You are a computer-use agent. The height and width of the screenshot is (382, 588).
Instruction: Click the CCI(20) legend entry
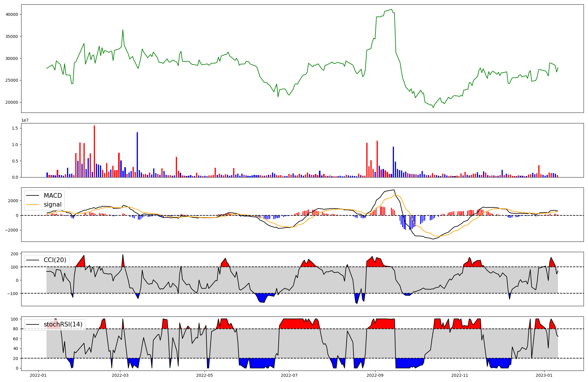click(x=55, y=260)
